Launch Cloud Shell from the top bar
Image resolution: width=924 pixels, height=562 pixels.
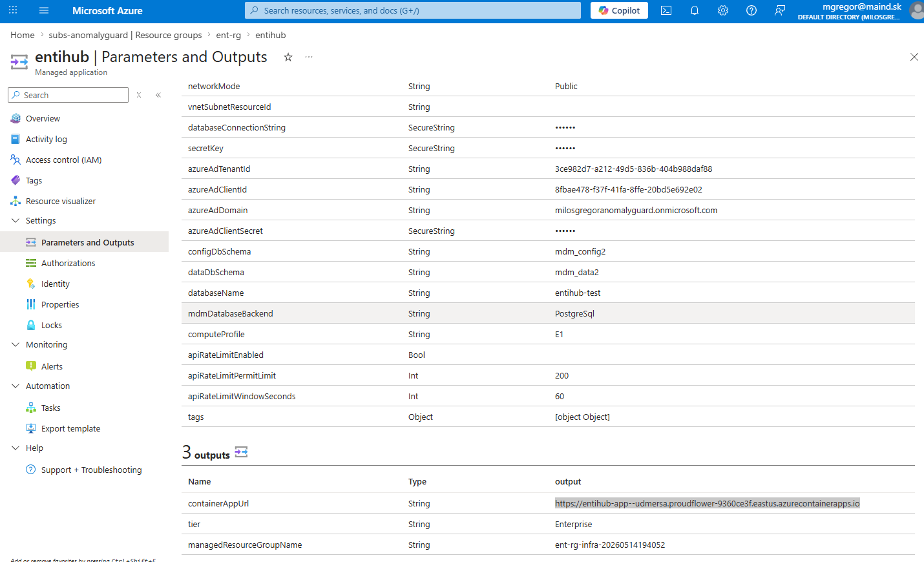666,10
